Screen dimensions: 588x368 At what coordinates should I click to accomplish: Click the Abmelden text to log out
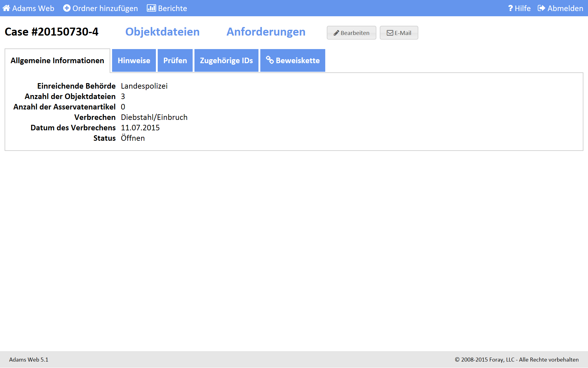(565, 8)
